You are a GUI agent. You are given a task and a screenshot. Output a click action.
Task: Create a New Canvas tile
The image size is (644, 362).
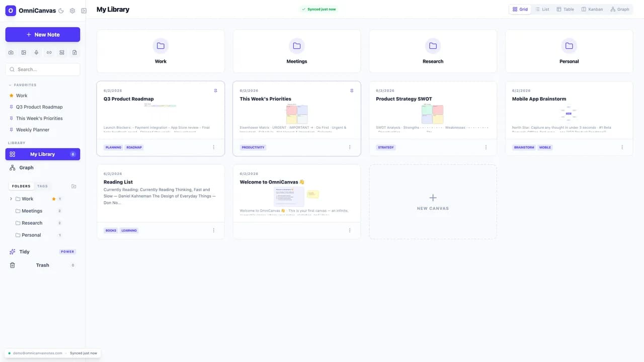point(433,202)
